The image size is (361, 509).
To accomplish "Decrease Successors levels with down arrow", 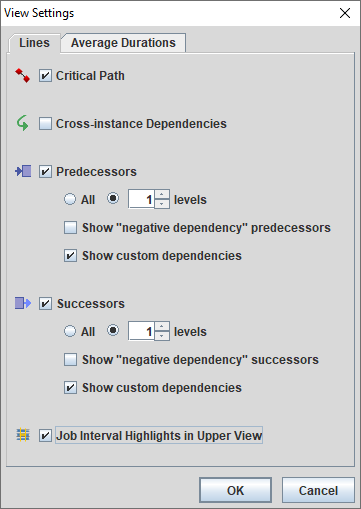I will coord(162,336).
